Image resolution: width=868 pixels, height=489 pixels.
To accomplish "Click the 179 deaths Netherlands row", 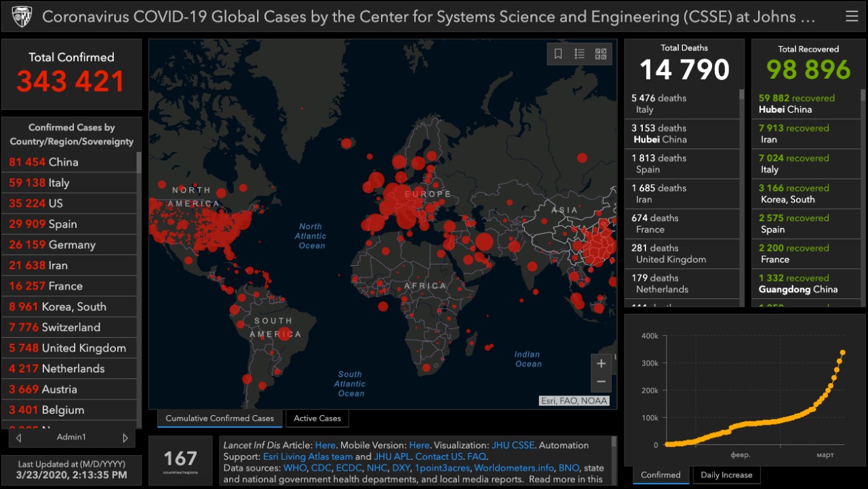I will [682, 283].
